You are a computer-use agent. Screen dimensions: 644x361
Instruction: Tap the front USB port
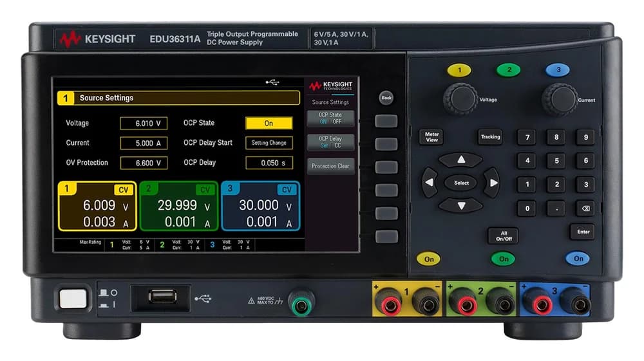pos(163,296)
